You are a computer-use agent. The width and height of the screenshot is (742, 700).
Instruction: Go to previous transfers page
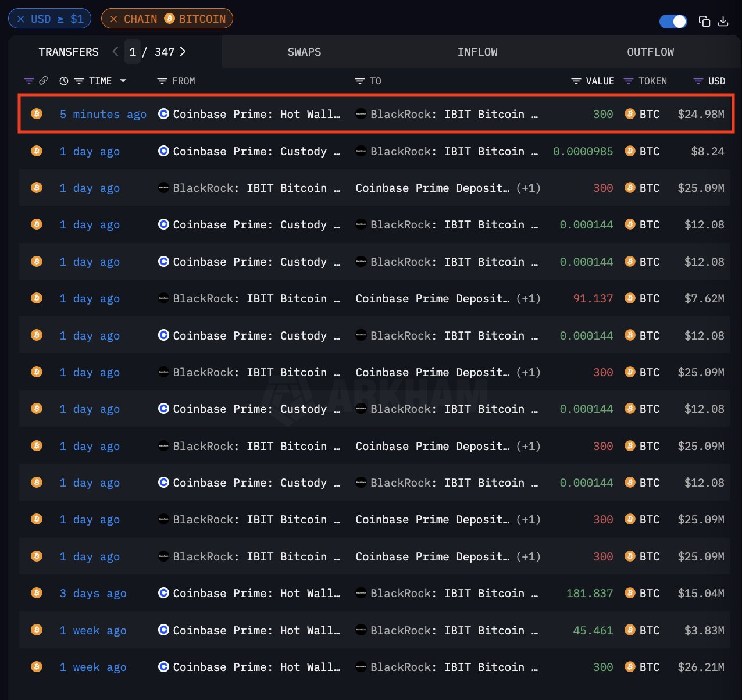115,52
